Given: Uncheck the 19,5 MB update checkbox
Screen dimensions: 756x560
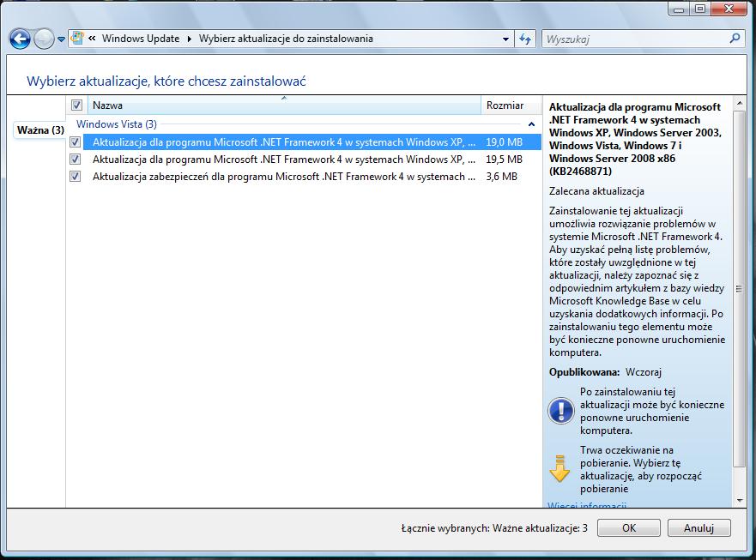Looking at the screenshot, I should click(x=76, y=159).
